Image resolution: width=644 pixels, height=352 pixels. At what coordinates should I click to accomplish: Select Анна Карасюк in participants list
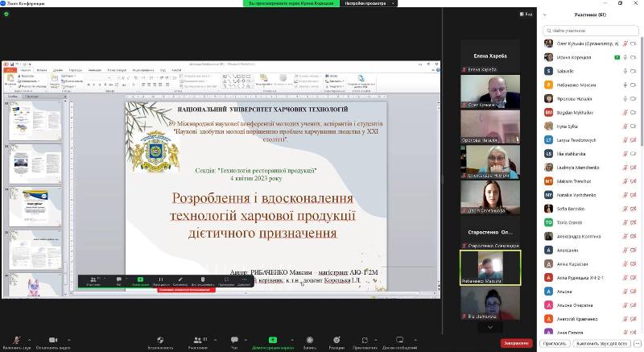tap(591, 264)
